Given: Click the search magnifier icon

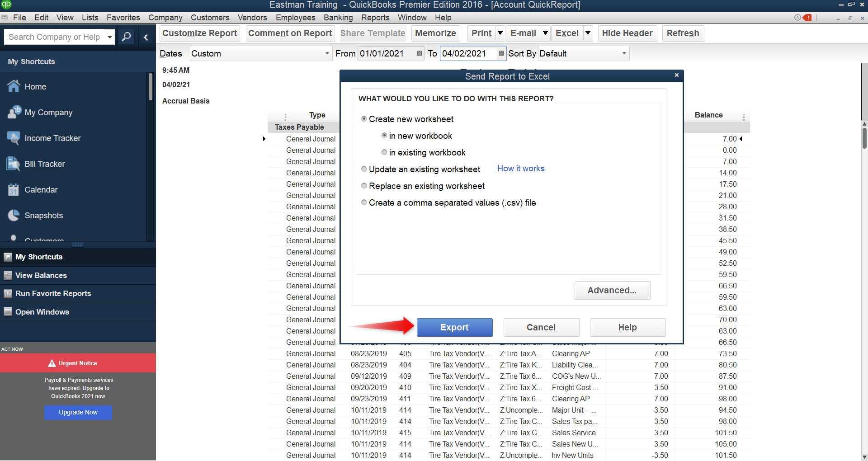Looking at the screenshot, I should pos(127,37).
